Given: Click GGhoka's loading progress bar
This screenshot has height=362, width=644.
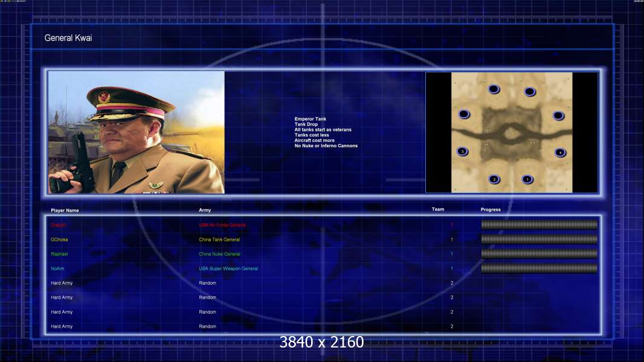Looking at the screenshot, I should [539, 240].
